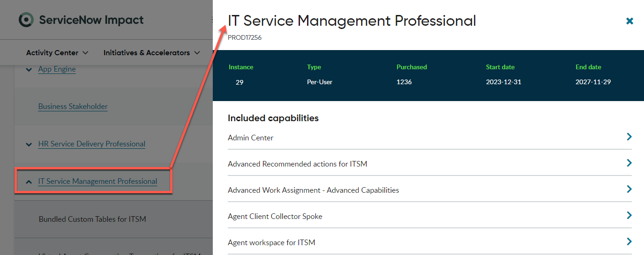Expand the App Engine chevron

coord(29,69)
